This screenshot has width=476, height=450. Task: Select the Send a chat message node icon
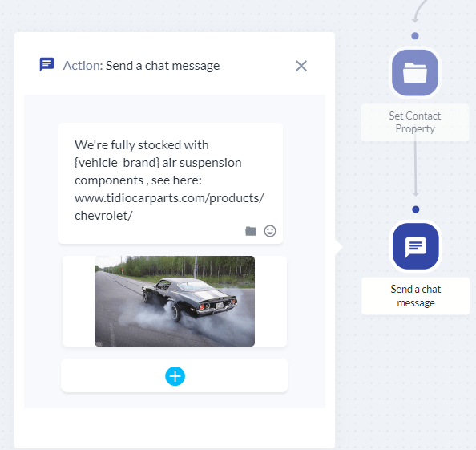pyautogui.click(x=416, y=246)
